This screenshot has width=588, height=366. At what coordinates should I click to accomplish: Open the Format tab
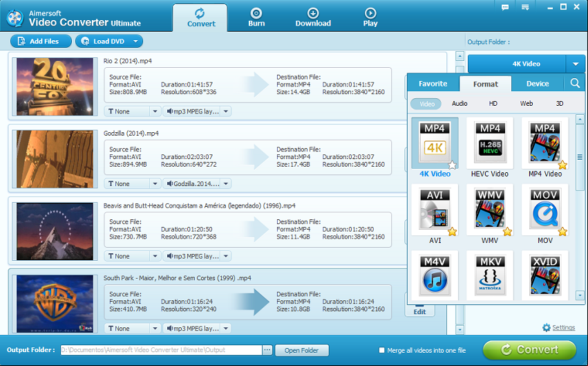pyautogui.click(x=486, y=84)
